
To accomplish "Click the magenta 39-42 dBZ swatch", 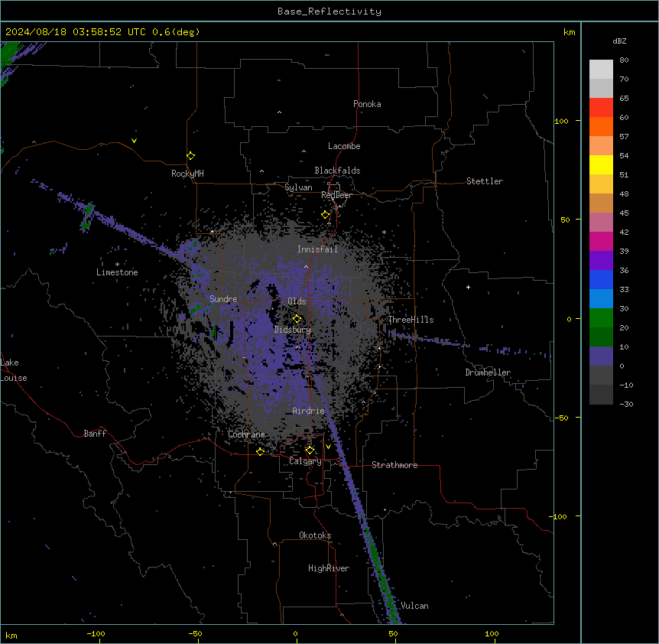I will 601,241.
